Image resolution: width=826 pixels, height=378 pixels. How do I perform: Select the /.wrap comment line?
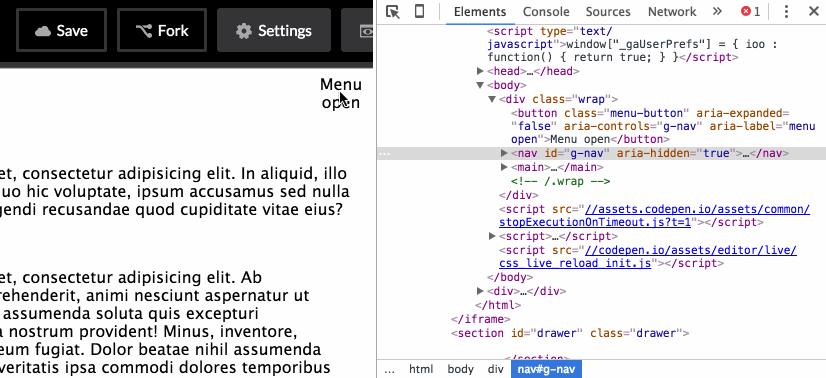point(560,181)
